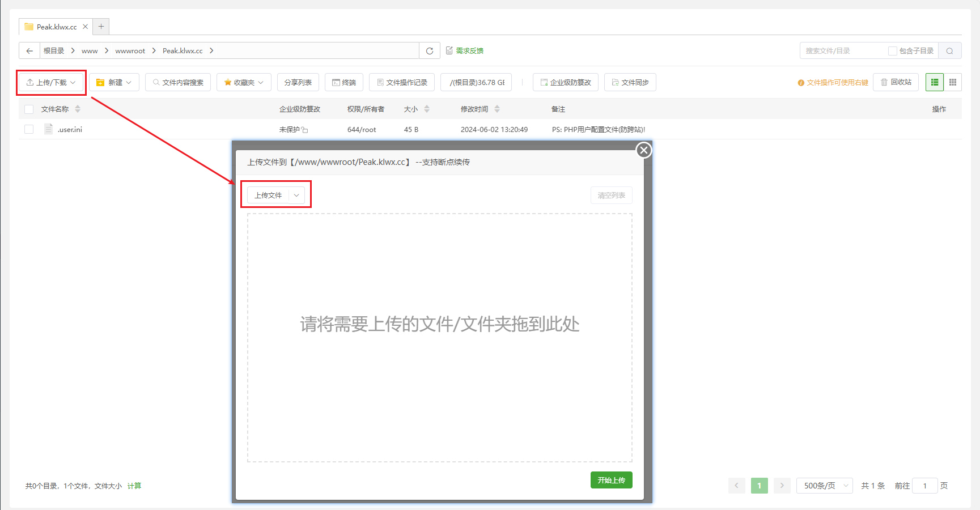Expand chevron after www breadcrumb
Viewport: 980px width, 510px height.
(x=106, y=50)
